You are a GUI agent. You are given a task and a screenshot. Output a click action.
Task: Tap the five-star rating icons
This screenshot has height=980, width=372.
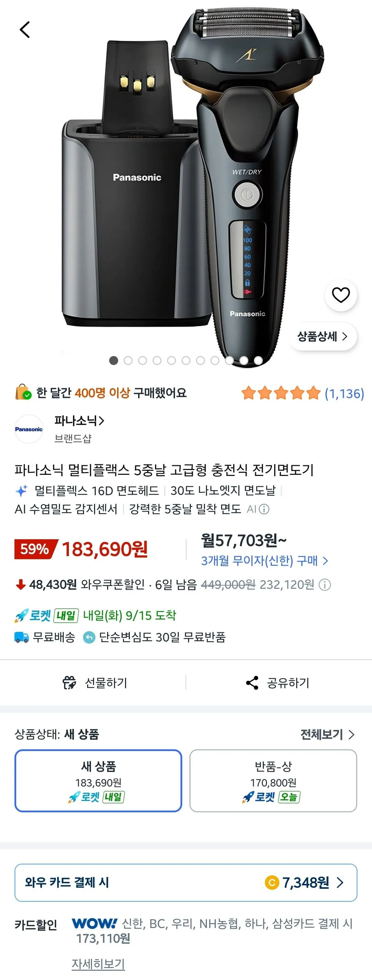click(x=281, y=393)
